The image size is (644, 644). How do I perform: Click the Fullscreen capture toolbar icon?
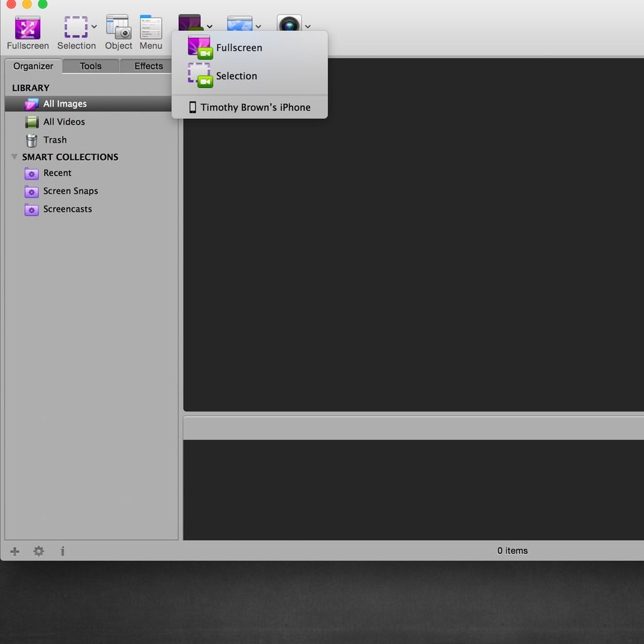[28, 28]
